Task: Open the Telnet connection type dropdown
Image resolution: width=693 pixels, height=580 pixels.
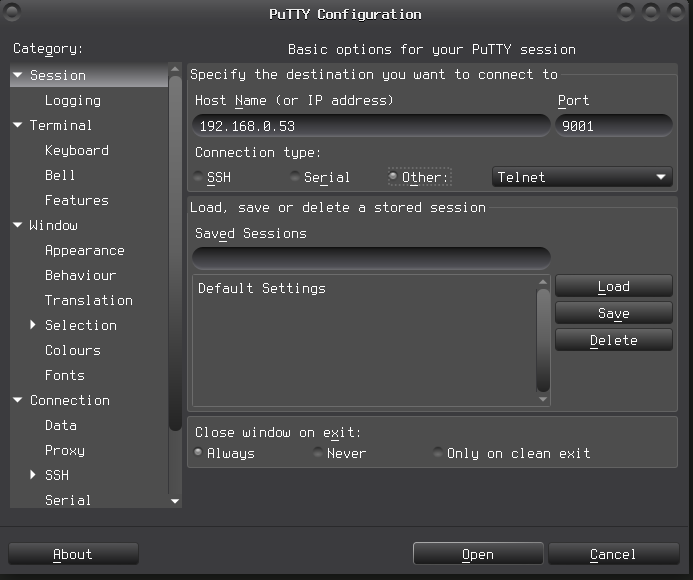Action: tap(582, 177)
